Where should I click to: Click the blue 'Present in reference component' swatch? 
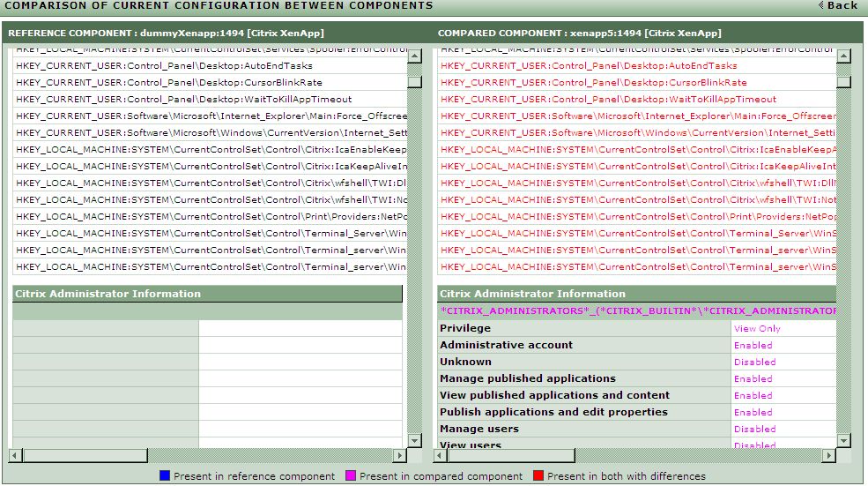pyautogui.click(x=165, y=475)
